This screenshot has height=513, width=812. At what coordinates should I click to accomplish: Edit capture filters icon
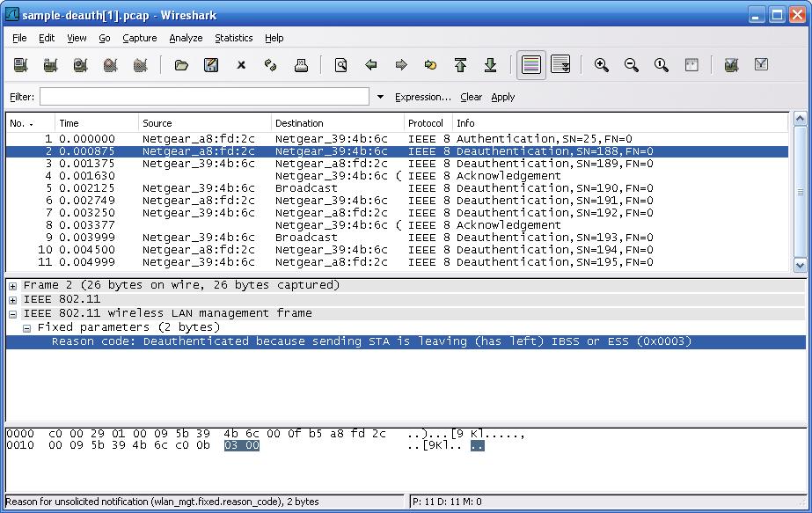(x=731, y=65)
